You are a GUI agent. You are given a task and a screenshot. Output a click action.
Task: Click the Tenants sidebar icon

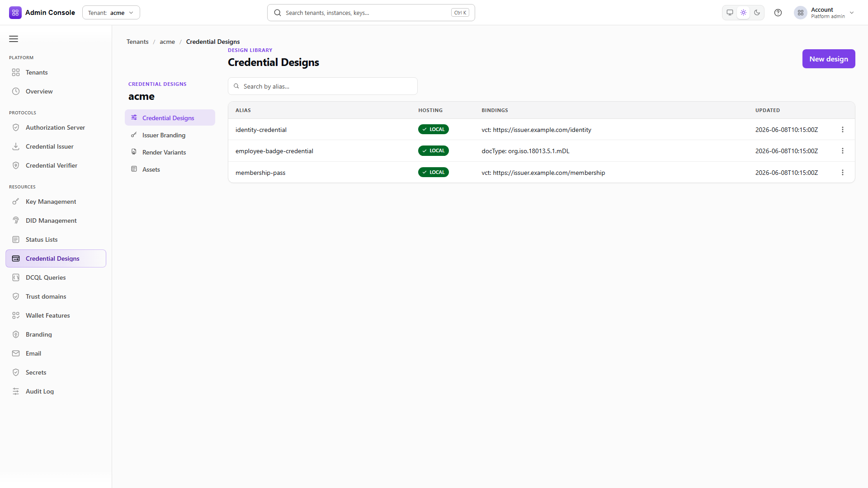(x=16, y=72)
